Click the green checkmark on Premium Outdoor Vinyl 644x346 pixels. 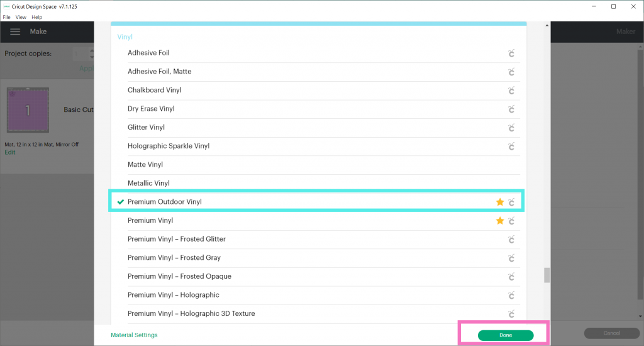[x=120, y=202]
